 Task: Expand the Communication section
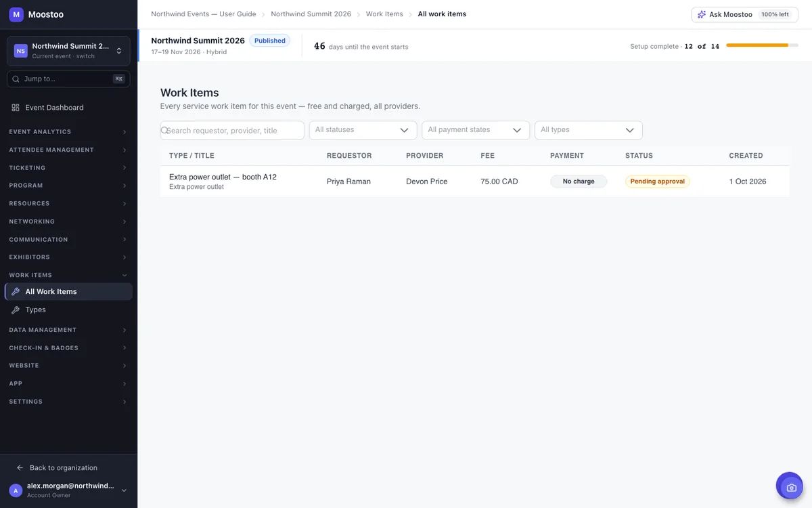point(68,240)
